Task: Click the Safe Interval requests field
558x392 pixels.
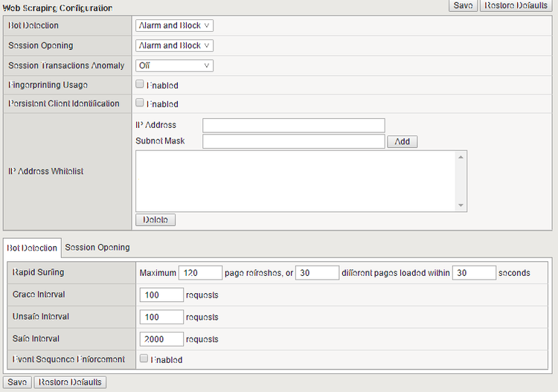Action: [x=161, y=339]
